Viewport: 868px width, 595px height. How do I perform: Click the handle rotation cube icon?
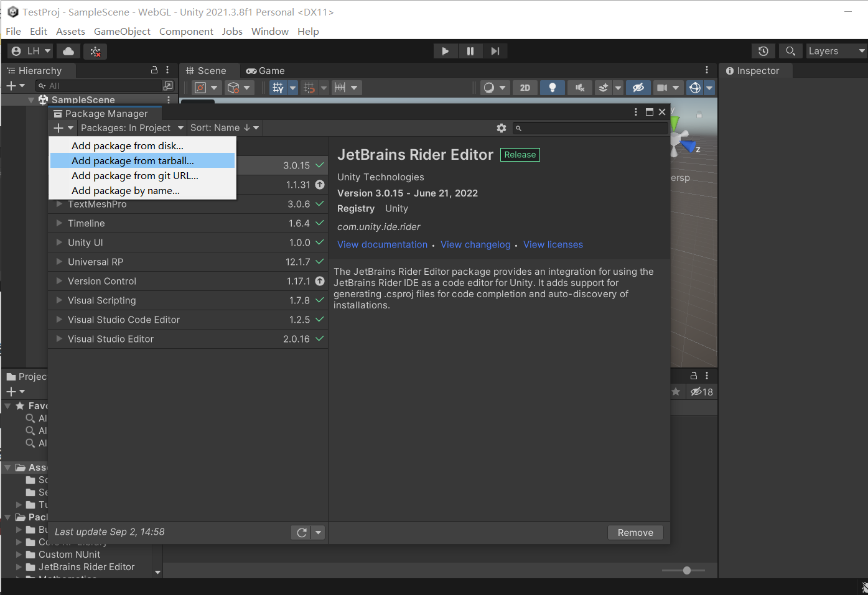point(233,88)
